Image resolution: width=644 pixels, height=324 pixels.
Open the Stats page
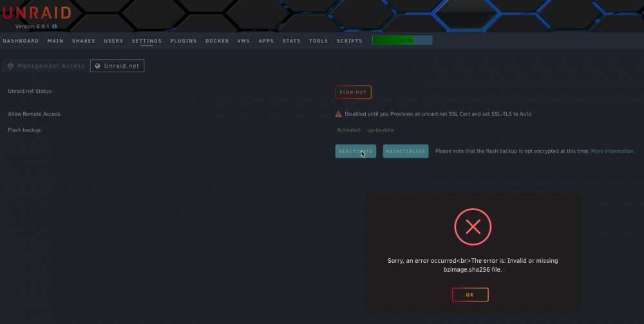tap(292, 41)
